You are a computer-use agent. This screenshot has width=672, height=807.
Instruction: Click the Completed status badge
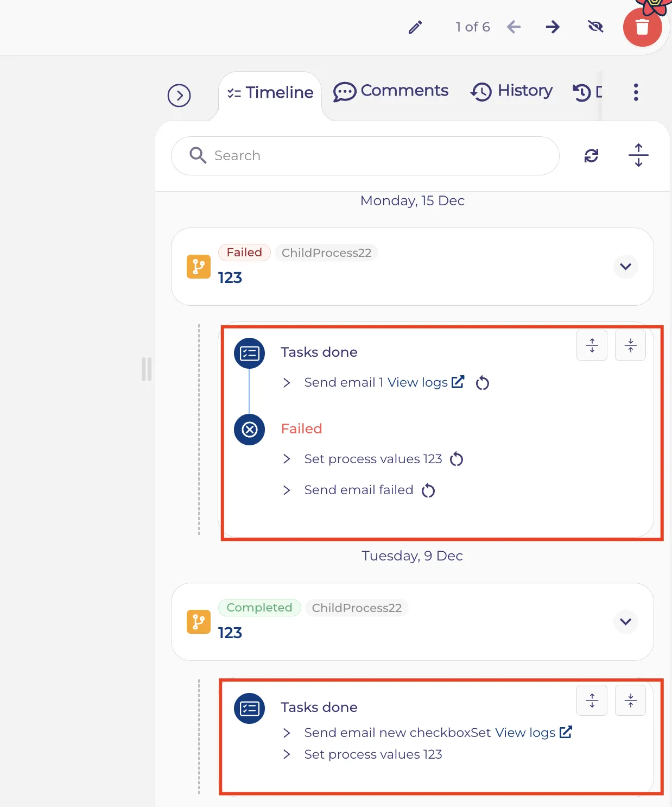point(259,608)
